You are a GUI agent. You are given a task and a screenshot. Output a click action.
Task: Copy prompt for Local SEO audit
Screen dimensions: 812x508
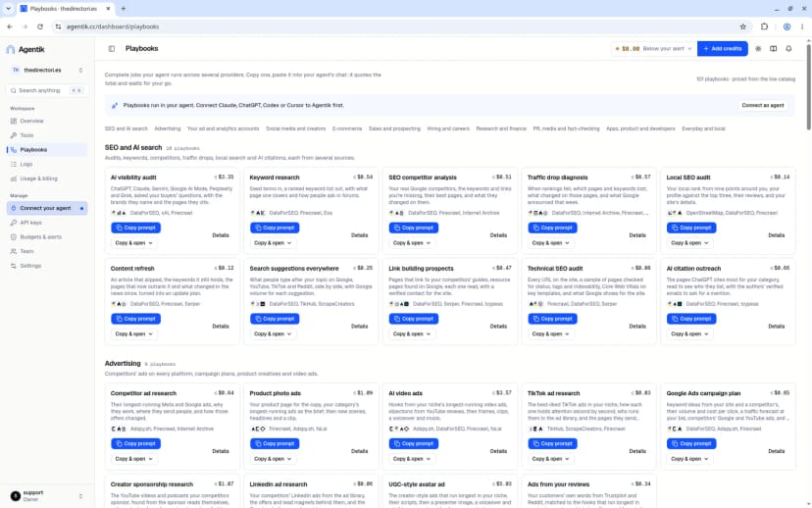coord(691,228)
